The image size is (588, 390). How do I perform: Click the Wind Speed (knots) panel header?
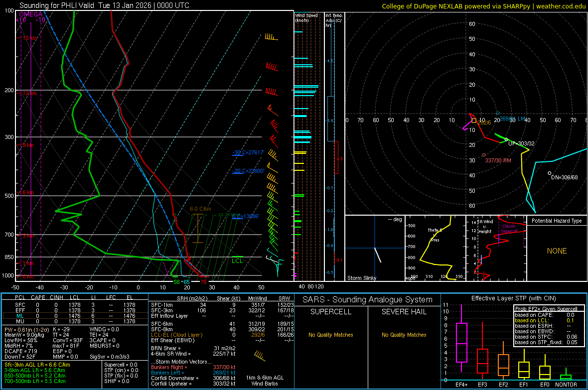point(306,17)
